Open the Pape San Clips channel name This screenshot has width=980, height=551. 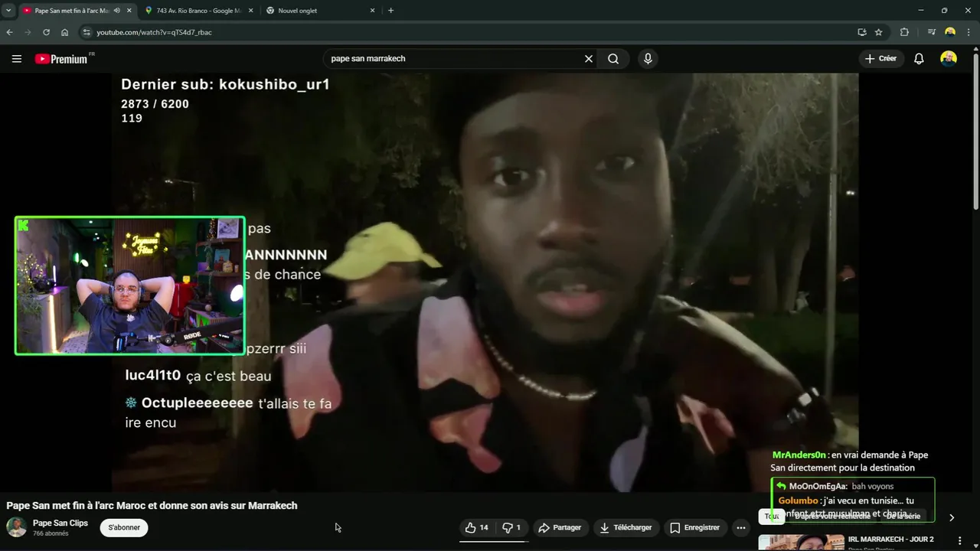[x=60, y=523]
